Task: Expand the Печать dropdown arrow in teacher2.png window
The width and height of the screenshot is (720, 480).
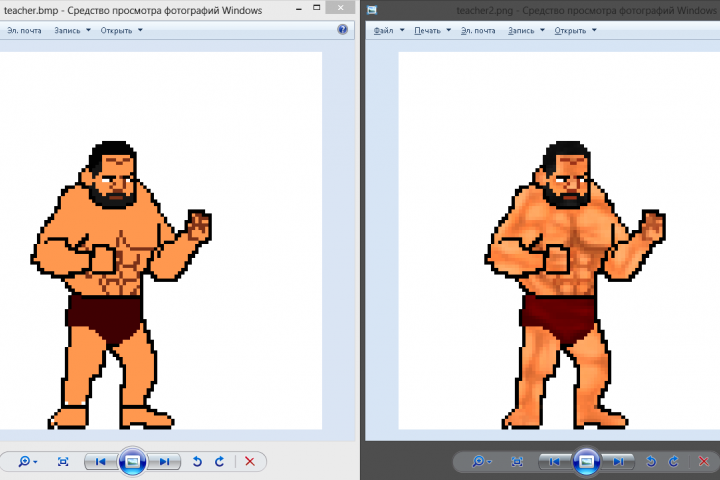Action: [x=449, y=30]
